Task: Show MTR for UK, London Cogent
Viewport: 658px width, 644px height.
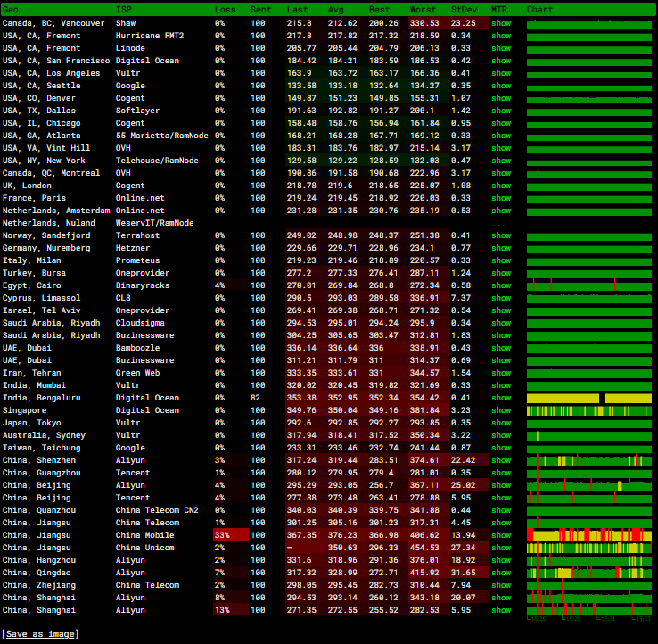Action: click(501, 186)
